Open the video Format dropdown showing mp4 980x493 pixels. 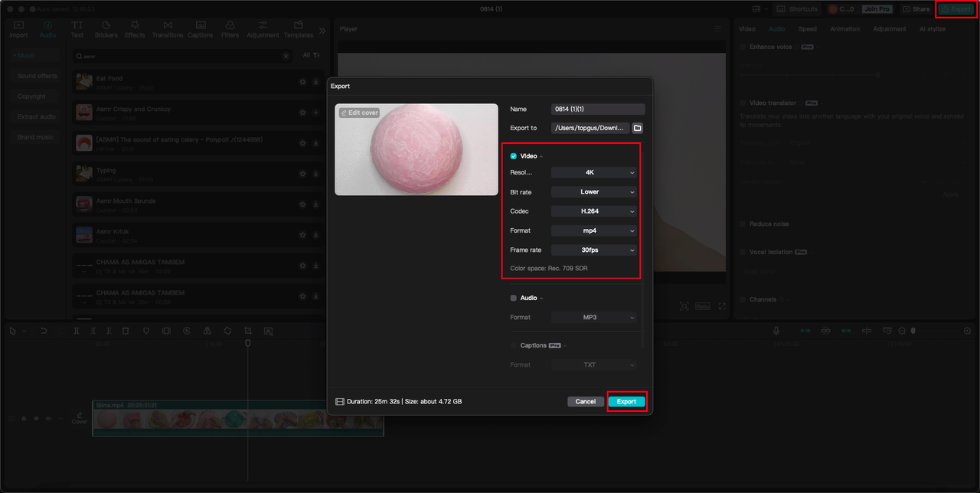click(x=594, y=230)
